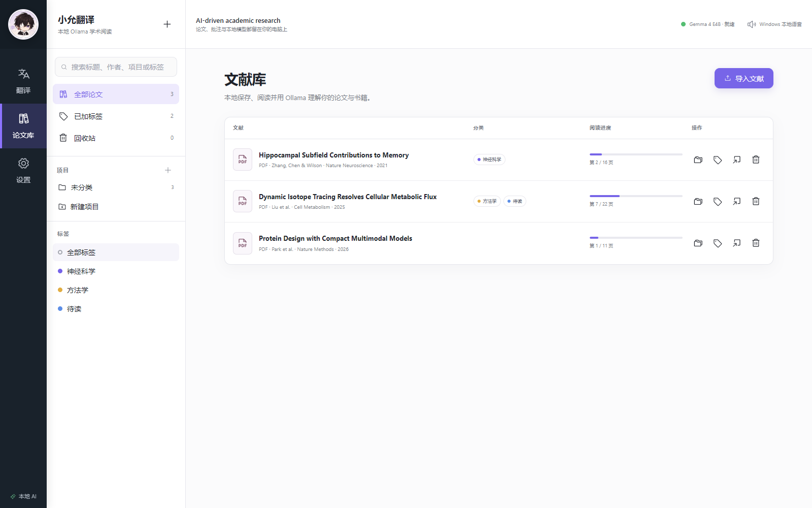Image resolution: width=812 pixels, height=508 pixels.
Task: Delete Hippocampal paper with trash icon
Action: 756,160
